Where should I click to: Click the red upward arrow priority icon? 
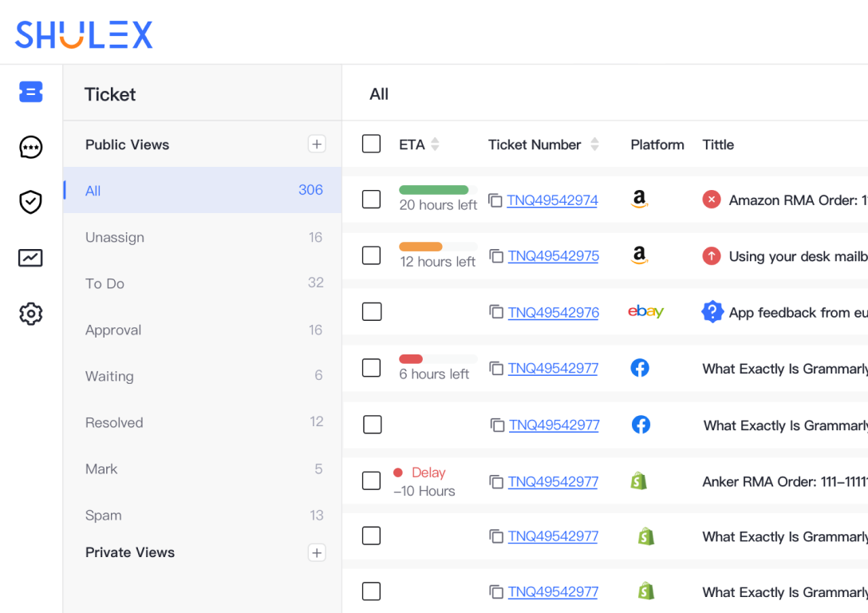click(712, 256)
